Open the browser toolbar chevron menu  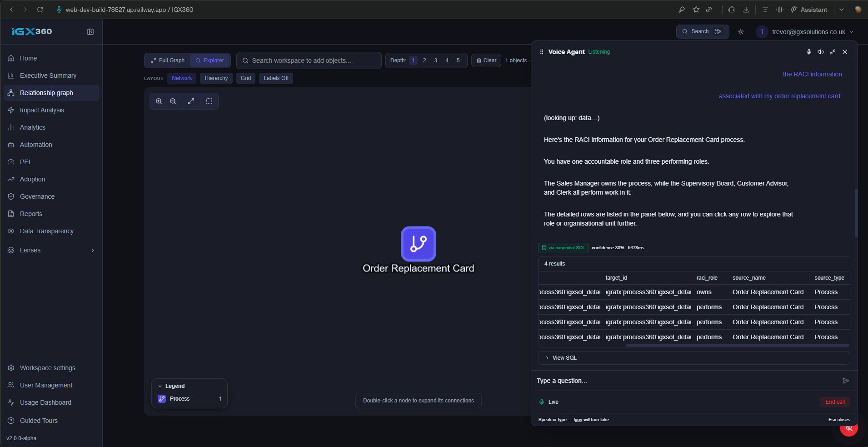[x=842, y=10]
